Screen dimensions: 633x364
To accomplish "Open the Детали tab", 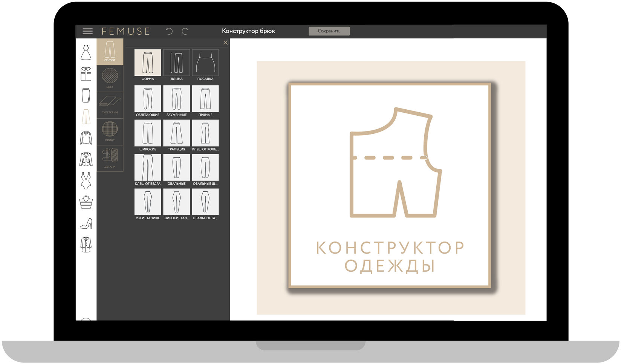I will click(x=110, y=158).
